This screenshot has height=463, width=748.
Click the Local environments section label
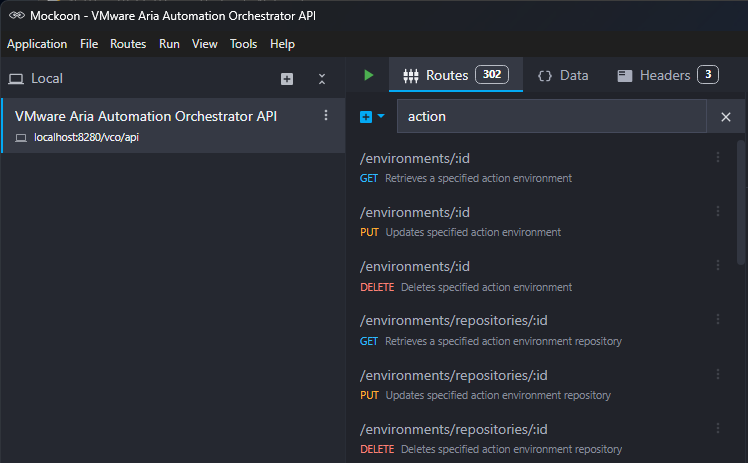click(47, 79)
